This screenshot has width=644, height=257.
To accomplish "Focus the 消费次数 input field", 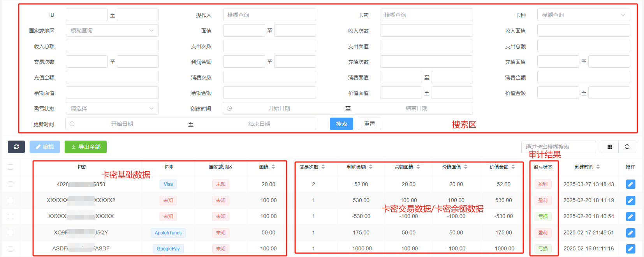I will click(x=269, y=77).
